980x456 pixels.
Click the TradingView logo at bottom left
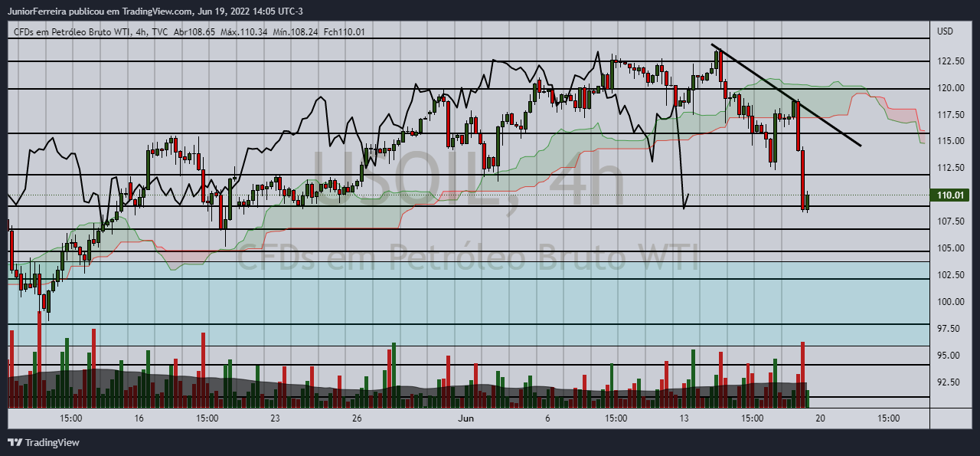43,442
